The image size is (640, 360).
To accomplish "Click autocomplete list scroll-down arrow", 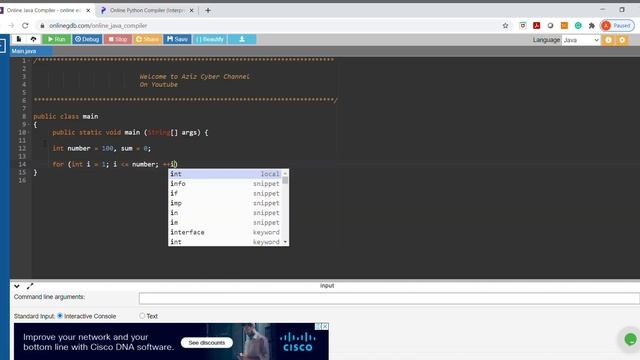I will click(x=285, y=242).
